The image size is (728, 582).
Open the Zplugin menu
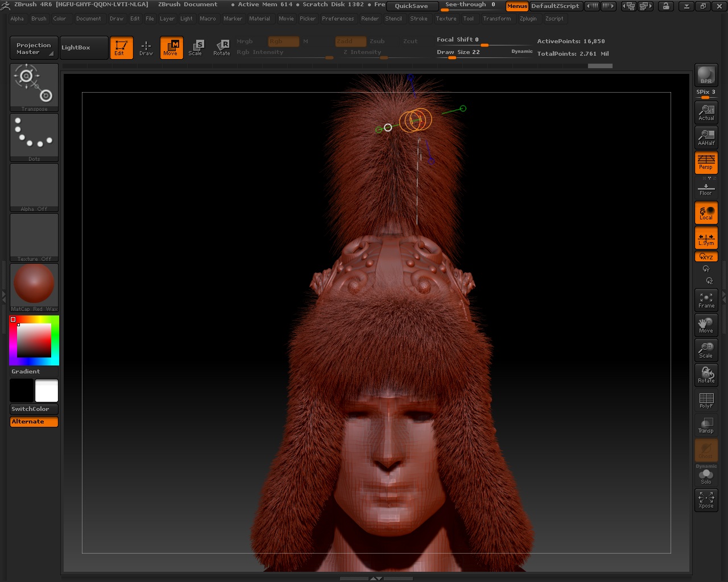pos(528,19)
